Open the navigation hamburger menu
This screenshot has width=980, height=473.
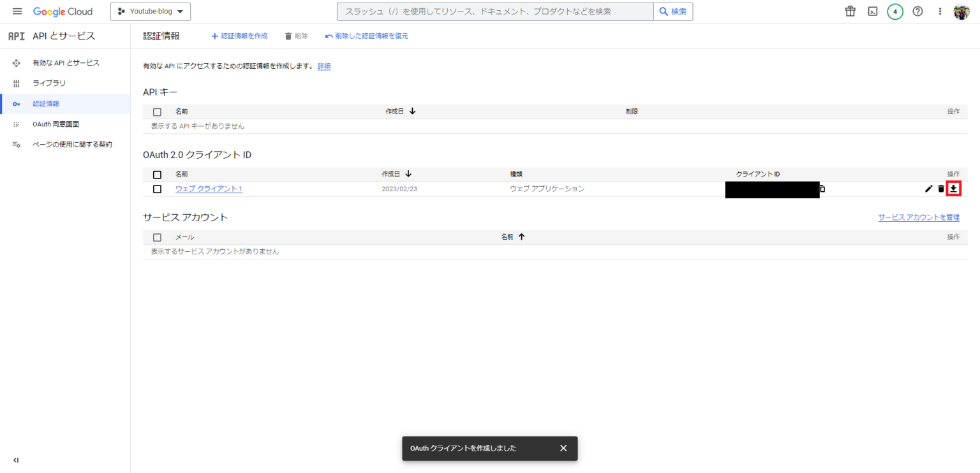[x=17, y=10]
